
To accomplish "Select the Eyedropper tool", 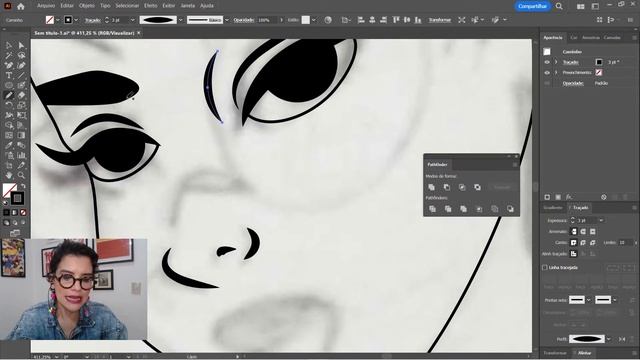I will coord(9,145).
